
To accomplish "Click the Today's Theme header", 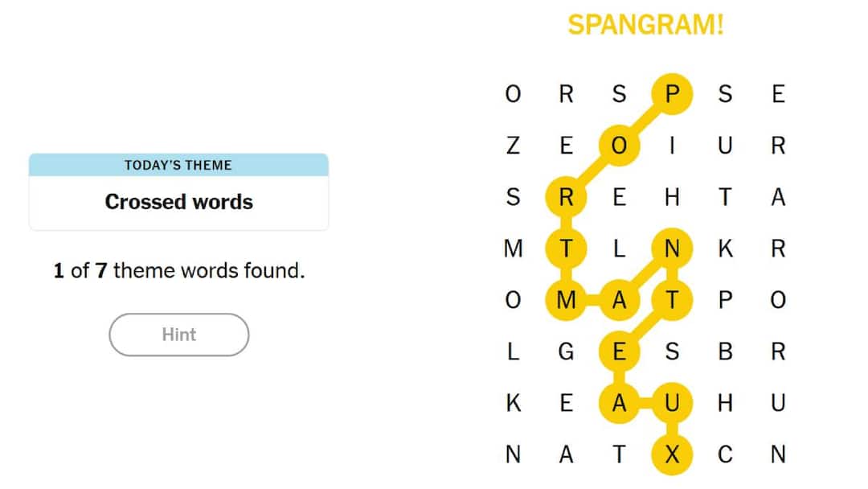I will pyautogui.click(x=178, y=166).
